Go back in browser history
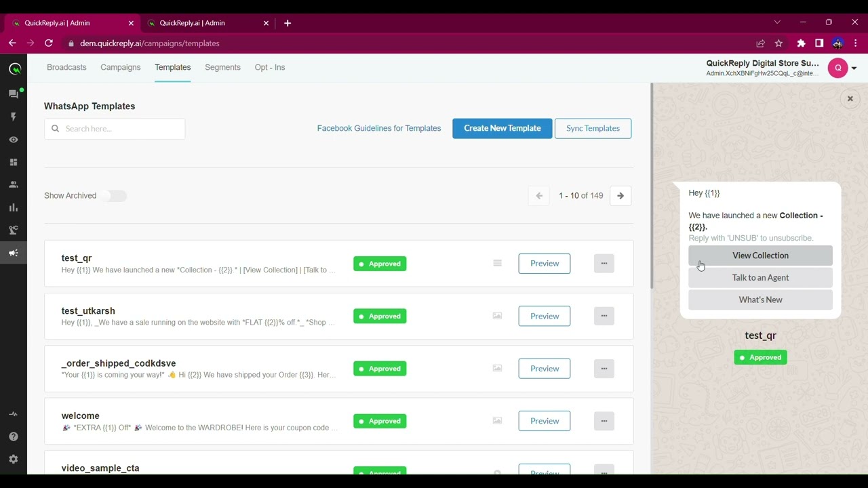 click(x=12, y=43)
